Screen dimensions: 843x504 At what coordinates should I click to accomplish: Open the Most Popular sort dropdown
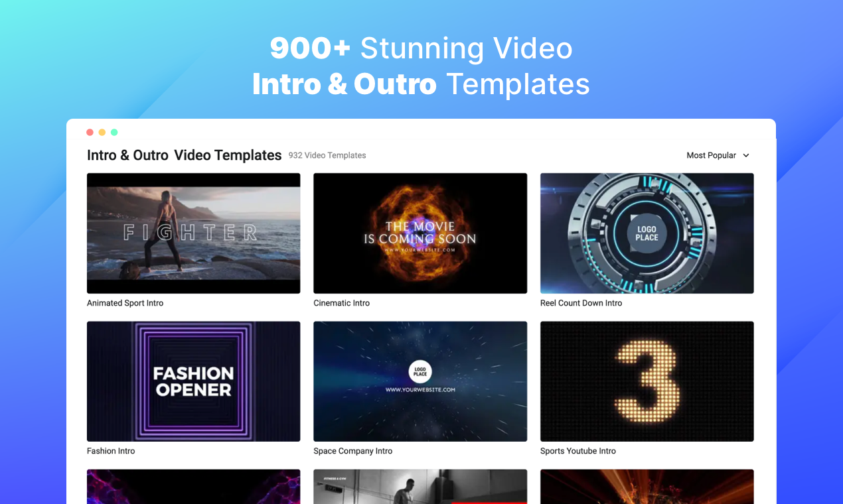click(718, 155)
